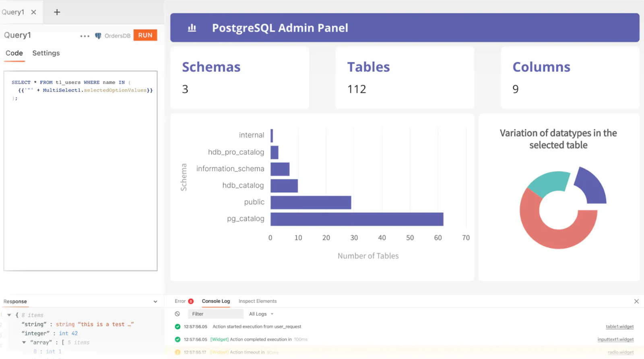This screenshot has height=359, width=644.
Task: Click the error count badge
Action: click(x=191, y=301)
